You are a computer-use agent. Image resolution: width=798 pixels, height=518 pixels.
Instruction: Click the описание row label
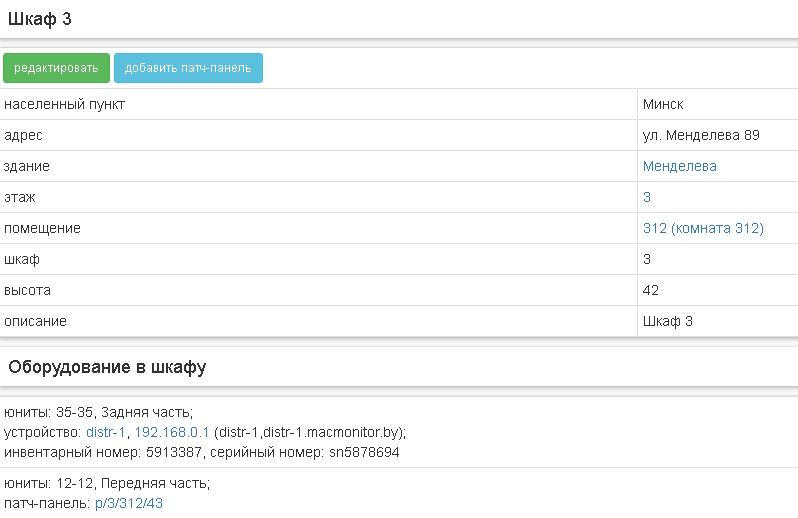(35, 321)
